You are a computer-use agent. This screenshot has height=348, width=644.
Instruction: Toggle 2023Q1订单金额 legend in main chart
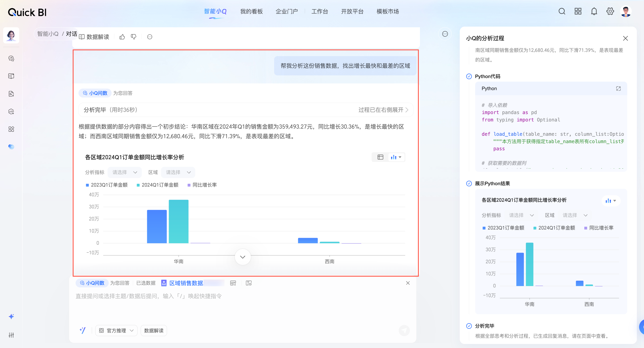point(107,185)
